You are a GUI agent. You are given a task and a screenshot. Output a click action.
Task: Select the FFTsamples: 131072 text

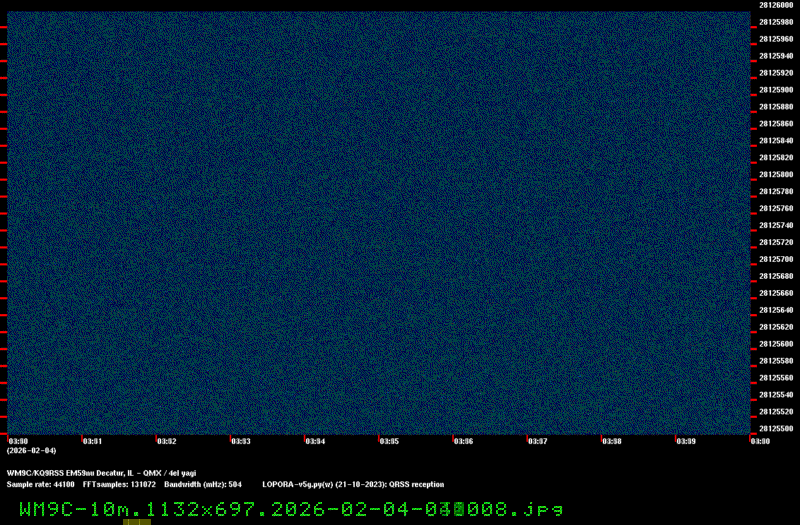(x=119, y=485)
